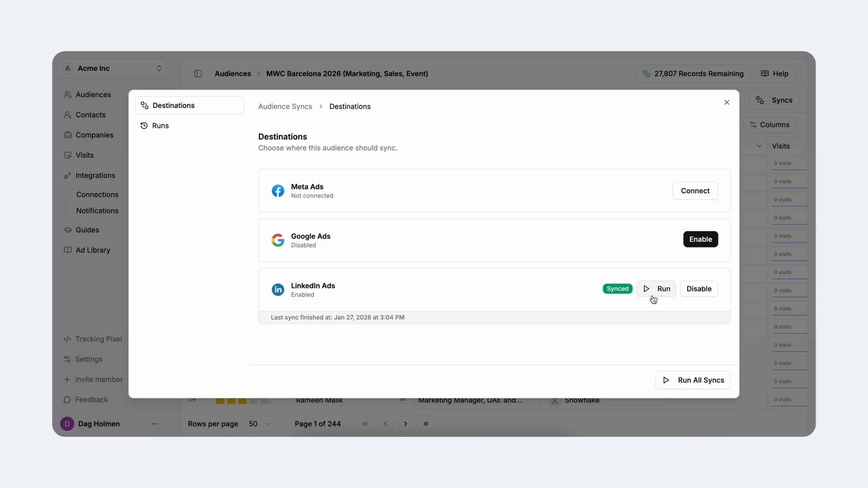
Task: Click the LinkedIn Ads logo icon
Action: point(278,290)
